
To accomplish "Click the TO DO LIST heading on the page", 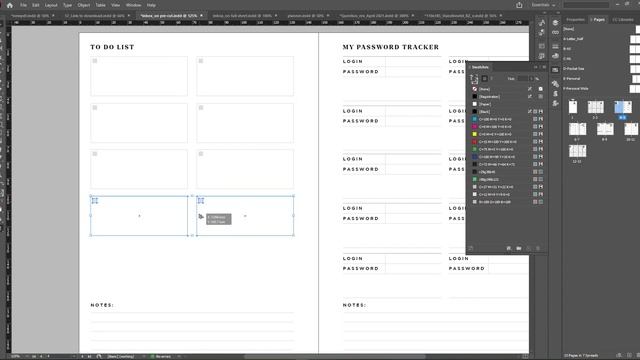I will (112, 47).
